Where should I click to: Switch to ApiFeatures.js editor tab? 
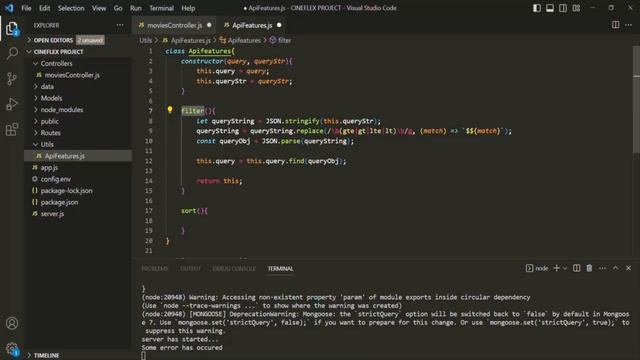pos(252,25)
